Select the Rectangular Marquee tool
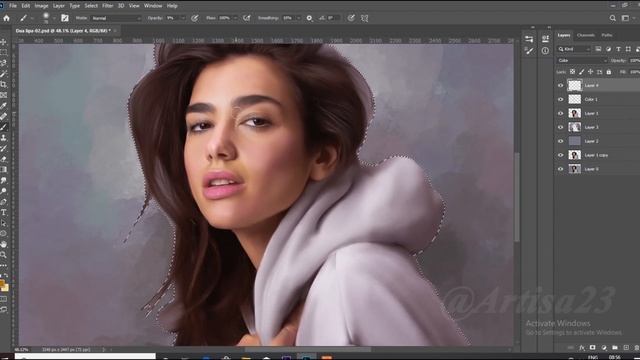This screenshot has height=360, width=640. click(x=4, y=53)
